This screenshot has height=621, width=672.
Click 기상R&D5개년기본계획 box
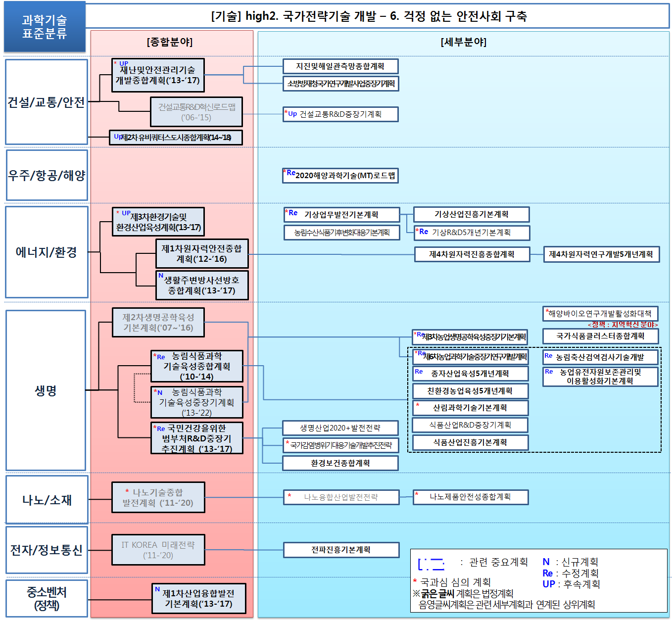(x=472, y=233)
